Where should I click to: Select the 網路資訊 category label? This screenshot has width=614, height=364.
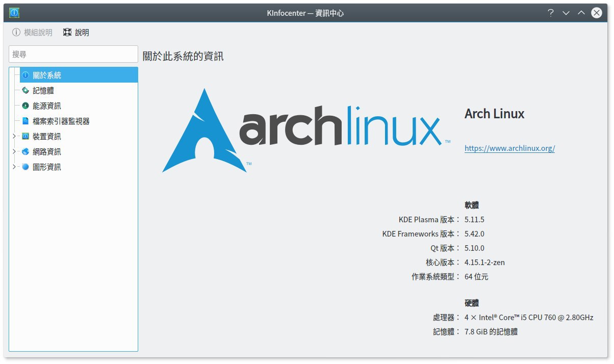[47, 151]
